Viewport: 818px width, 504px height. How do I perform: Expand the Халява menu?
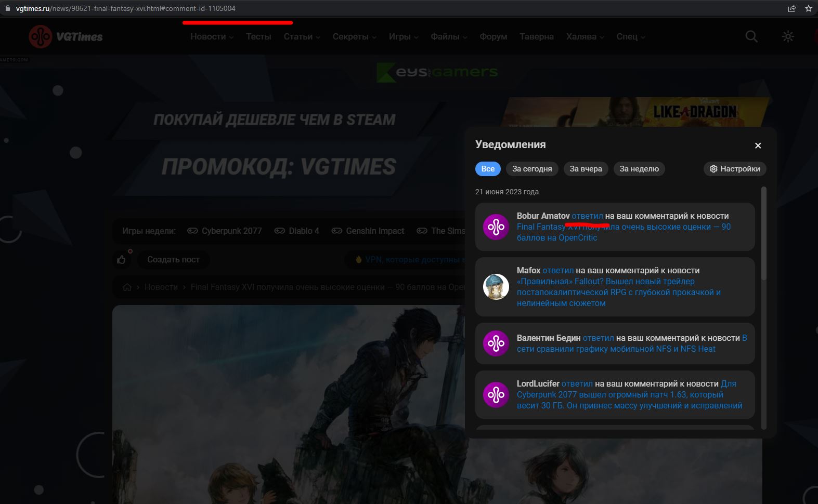pyautogui.click(x=585, y=36)
